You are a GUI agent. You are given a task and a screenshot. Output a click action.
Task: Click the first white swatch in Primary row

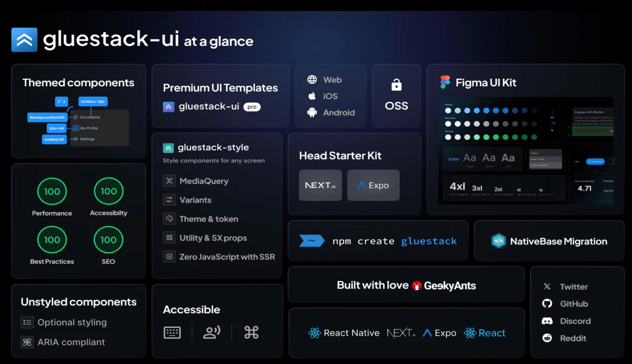click(448, 111)
